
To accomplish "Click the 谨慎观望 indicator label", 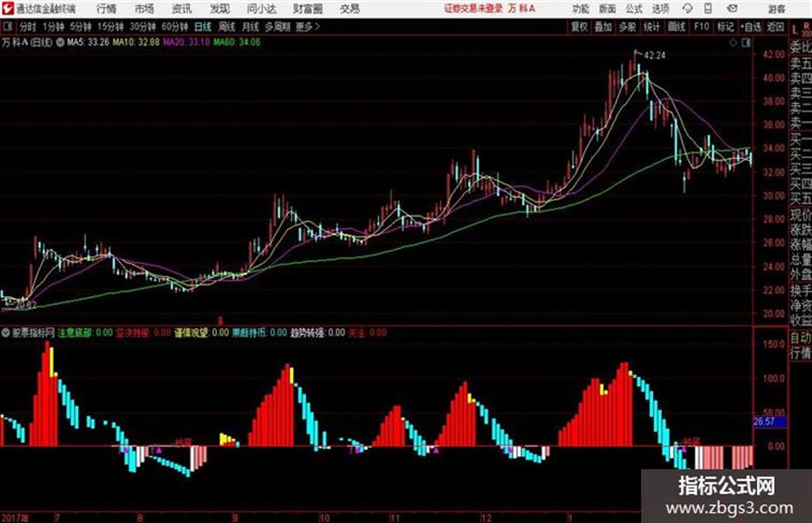I will (191, 332).
